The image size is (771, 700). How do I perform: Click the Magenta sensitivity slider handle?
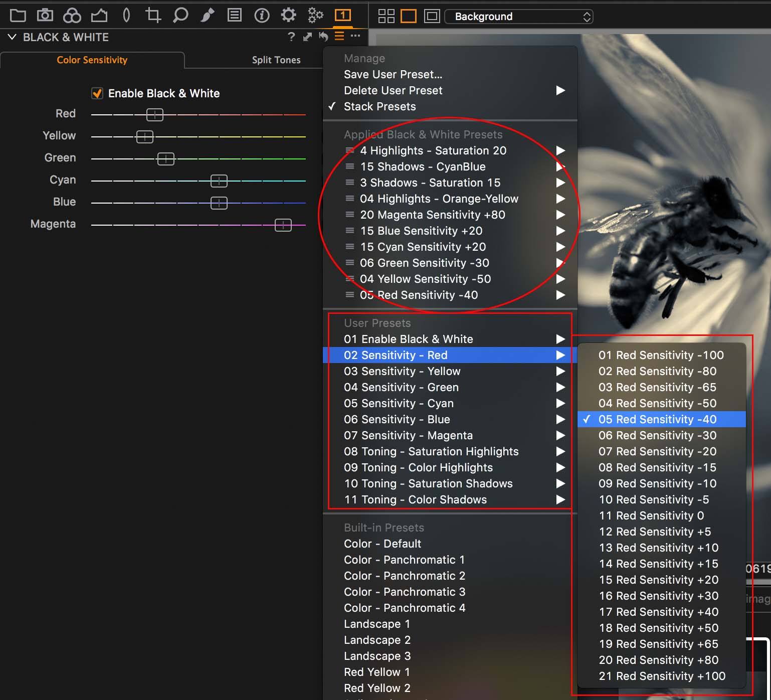click(x=283, y=225)
